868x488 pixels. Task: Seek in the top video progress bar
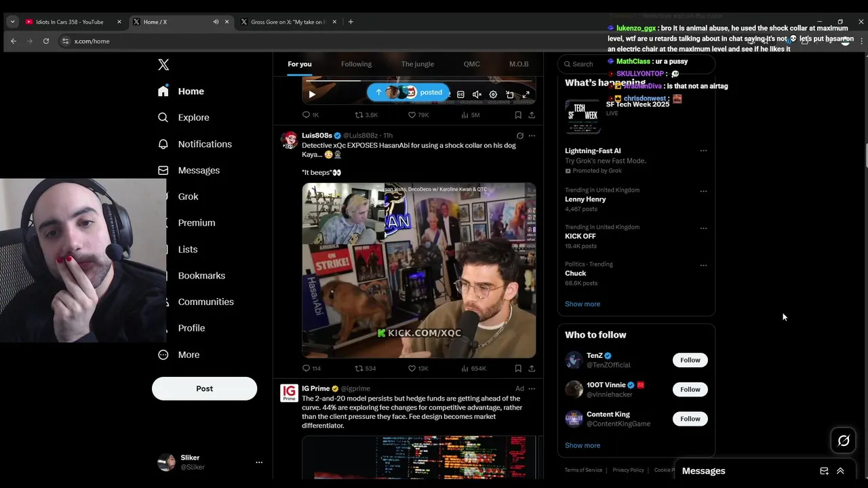click(419, 81)
